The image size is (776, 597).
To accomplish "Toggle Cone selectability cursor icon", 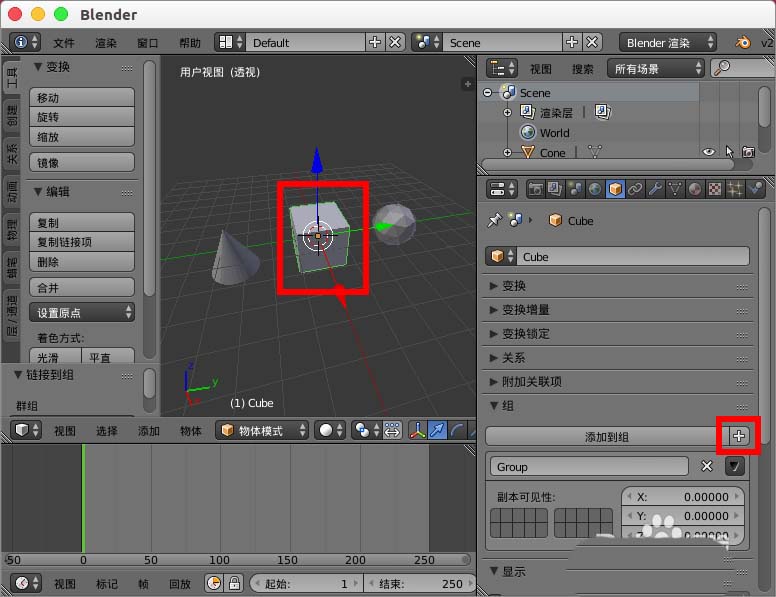I will coord(729,152).
